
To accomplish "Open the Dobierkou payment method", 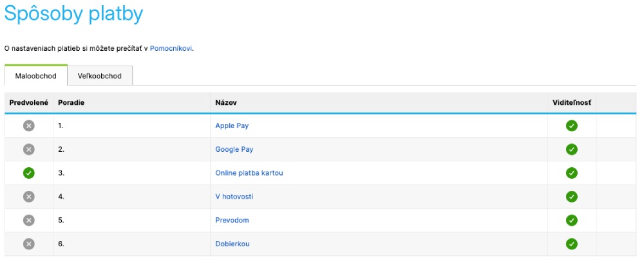I will pos(232,244).
